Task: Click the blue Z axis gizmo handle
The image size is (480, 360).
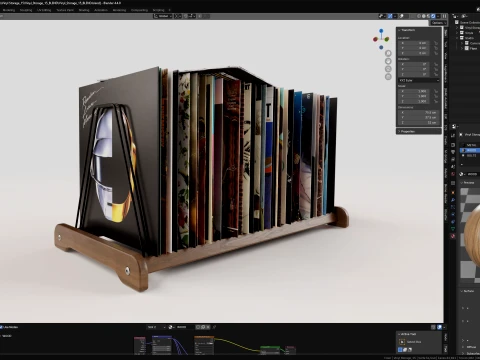Action: point(381,31)
